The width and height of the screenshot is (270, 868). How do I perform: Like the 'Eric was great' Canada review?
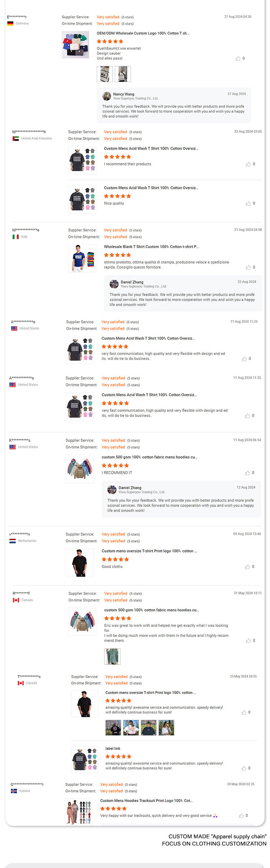248,641
